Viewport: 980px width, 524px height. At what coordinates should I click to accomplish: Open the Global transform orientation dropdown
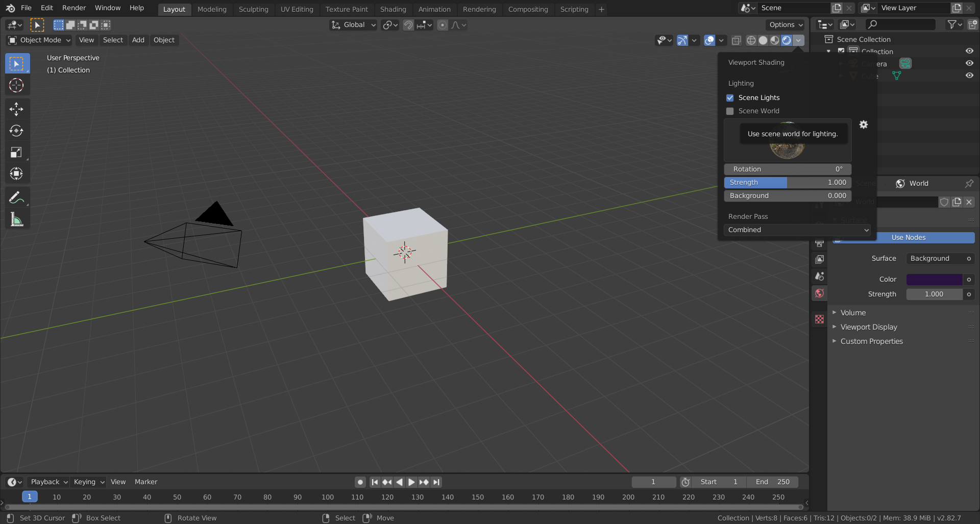click(353, 25)
